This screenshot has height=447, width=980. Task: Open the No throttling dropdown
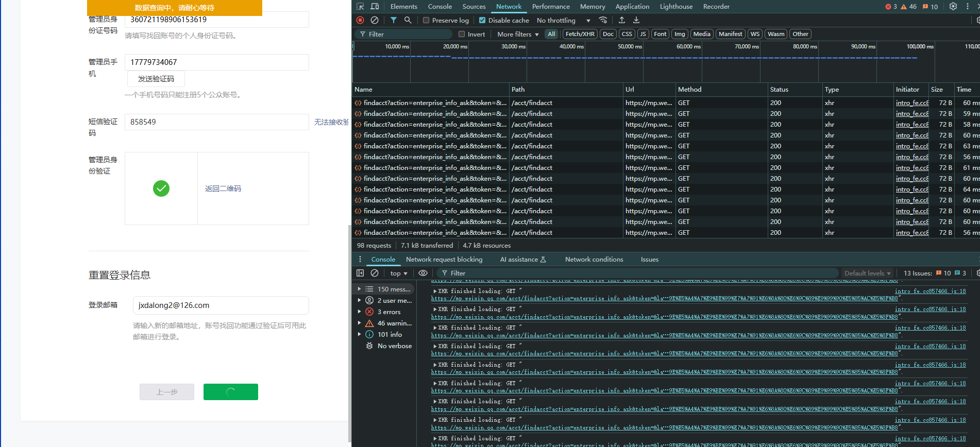(564, 21)
